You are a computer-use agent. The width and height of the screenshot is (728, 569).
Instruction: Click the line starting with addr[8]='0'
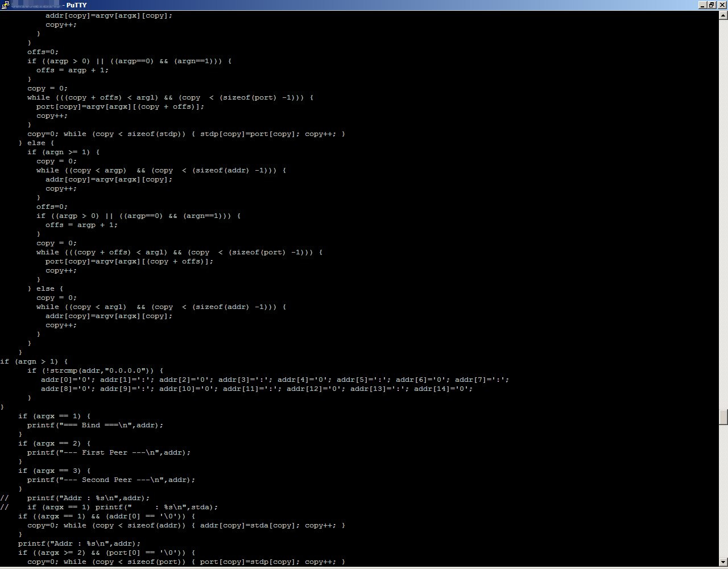click(x=257, y=389)
